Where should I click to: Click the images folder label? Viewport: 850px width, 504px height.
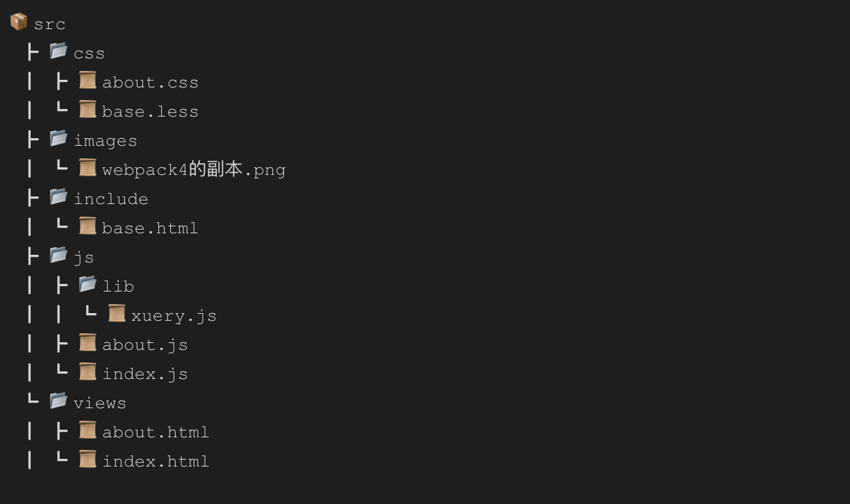106,141
